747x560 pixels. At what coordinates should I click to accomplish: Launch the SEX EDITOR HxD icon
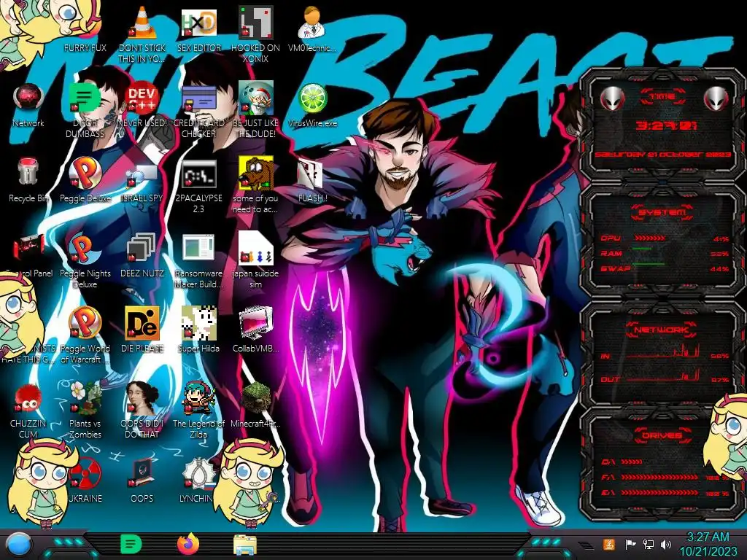[x=198, y=23]
